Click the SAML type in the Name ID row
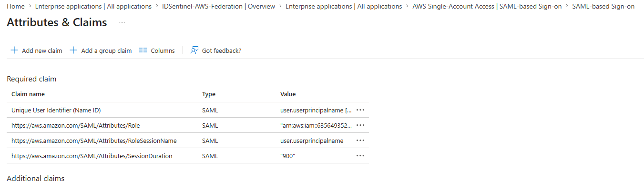The image size is (644, 181). click(210, 110)
